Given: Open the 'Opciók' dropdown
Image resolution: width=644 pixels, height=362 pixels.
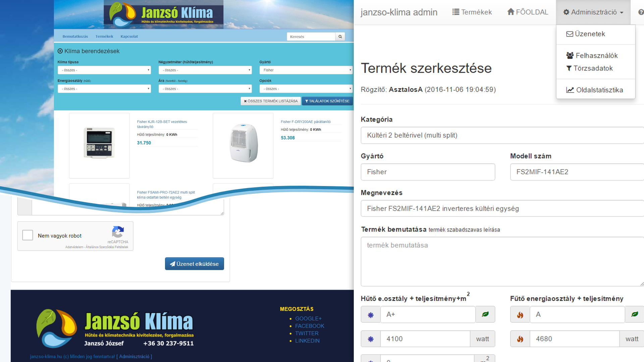Looking at the screenshot, I should click(x=306, y=89).
